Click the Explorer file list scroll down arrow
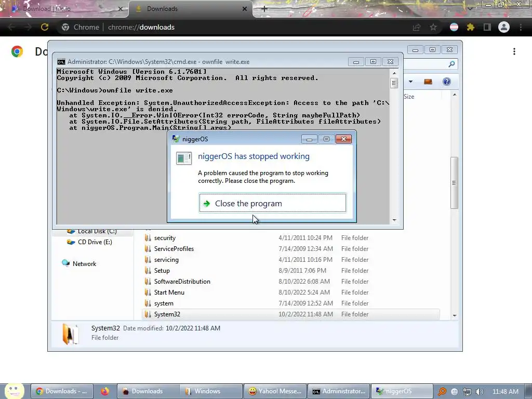The height and width of the screenshot is (399, 532). coord(454,315)
